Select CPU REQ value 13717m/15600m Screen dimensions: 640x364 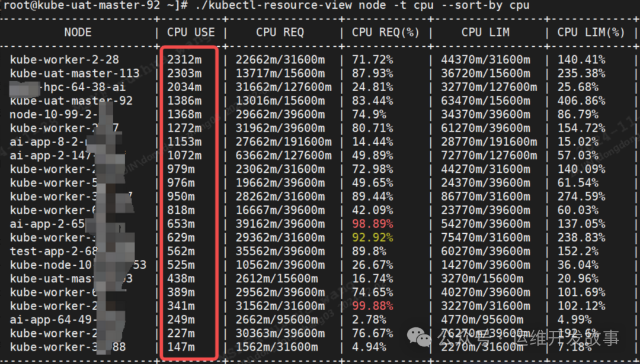click(280, 73)
